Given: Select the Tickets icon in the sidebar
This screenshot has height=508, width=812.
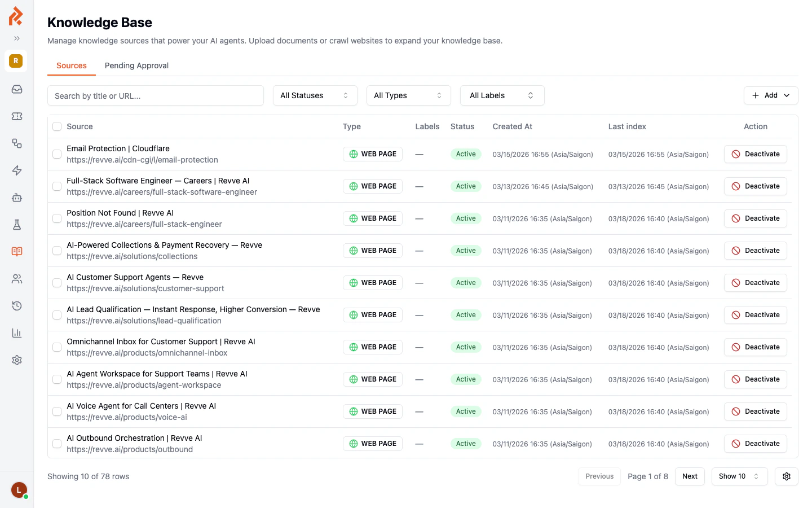Looking at the screenshot, I should coord(16,116).
